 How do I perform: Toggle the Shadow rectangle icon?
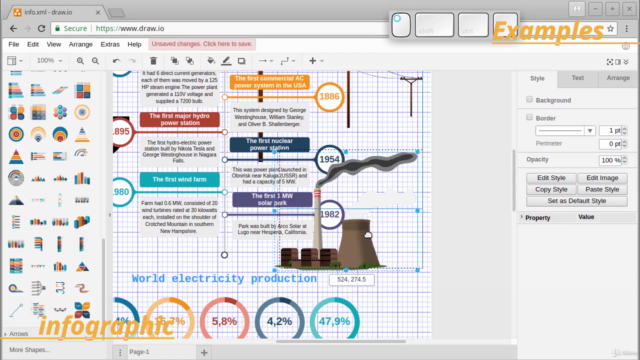point(241,61)
